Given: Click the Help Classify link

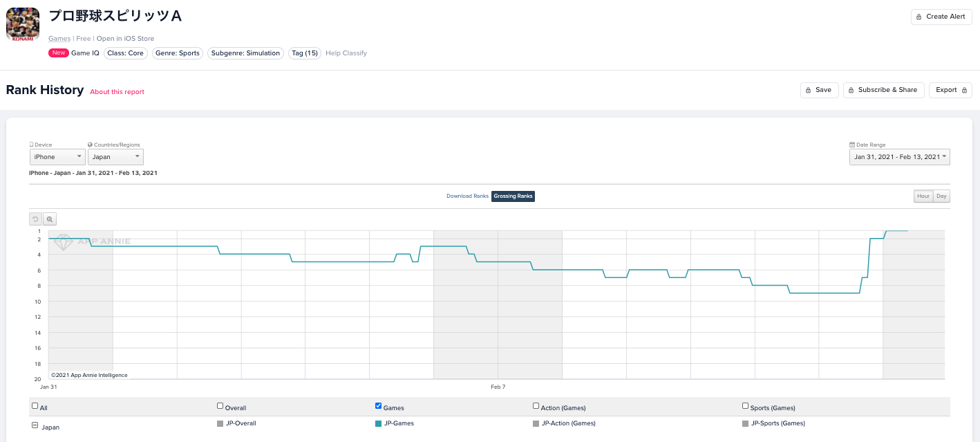Looking at the screenshot, I should (x=346, y=53).
